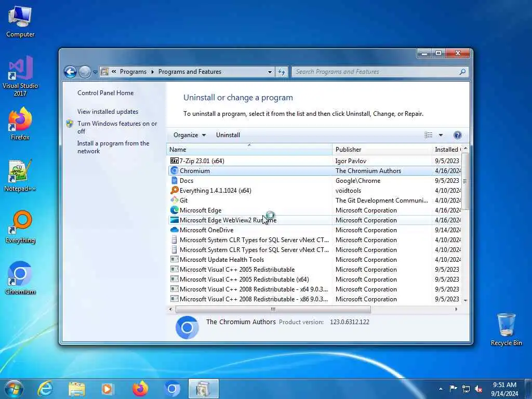Open Windows Explorer folder in taskbar
The height and width of the screenshot is (399, 532).
pyautogui.click(x=77, y=389)
